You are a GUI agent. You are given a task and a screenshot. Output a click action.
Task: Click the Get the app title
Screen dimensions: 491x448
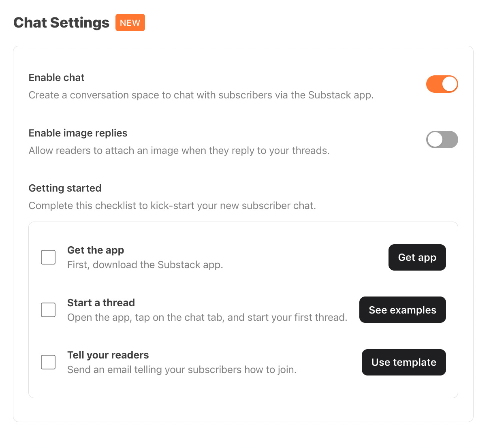click(x=96, y=250)
